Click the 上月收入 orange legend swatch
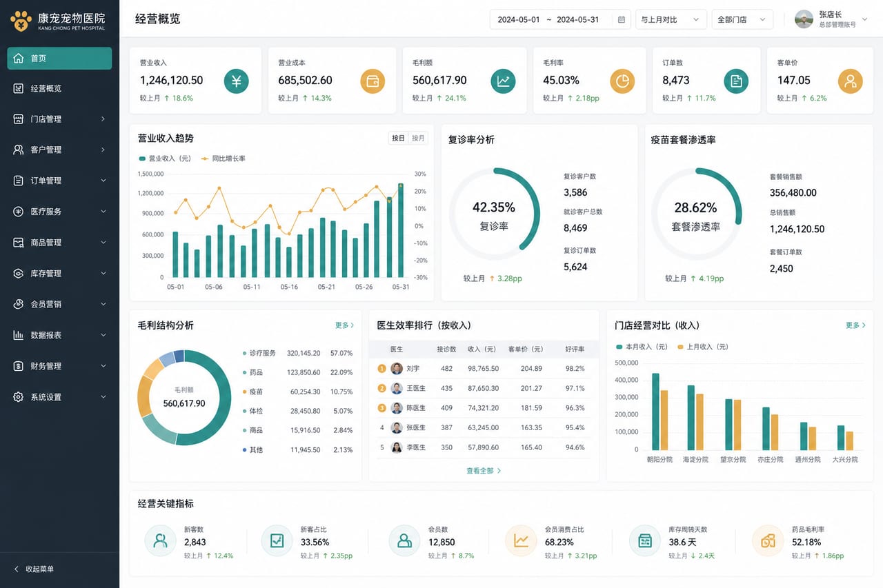The height and width of the screenshot is (588, 883). (x=681, y=347)
